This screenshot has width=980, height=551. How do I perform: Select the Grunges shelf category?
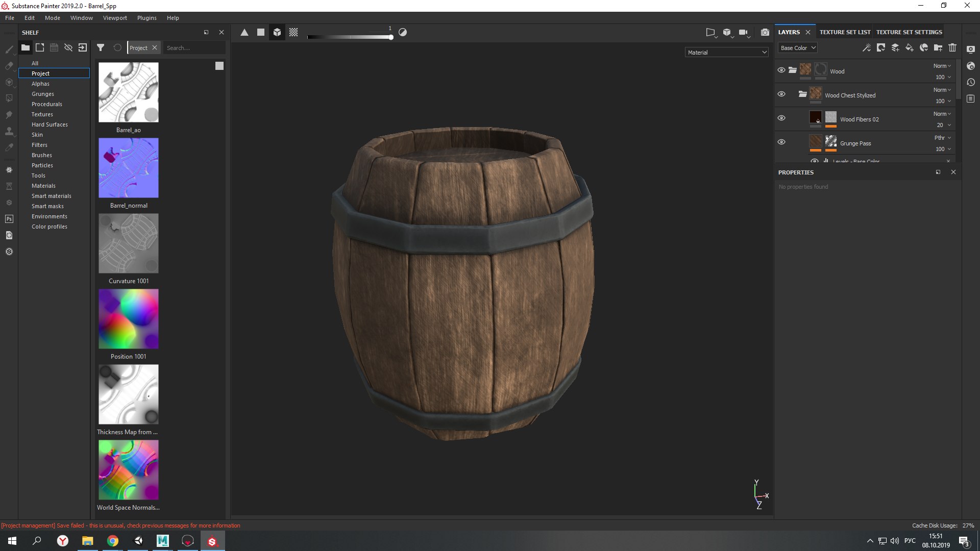pos(43,94)
